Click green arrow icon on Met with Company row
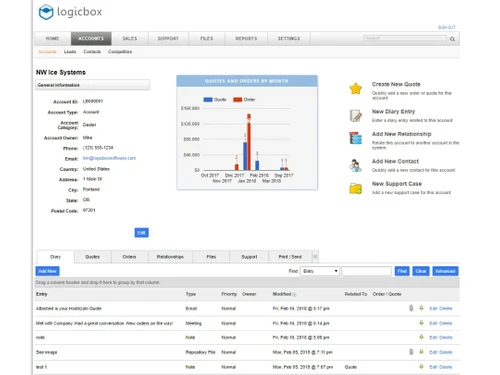Viewport: 500px width, 375px height. coord(421,323)
